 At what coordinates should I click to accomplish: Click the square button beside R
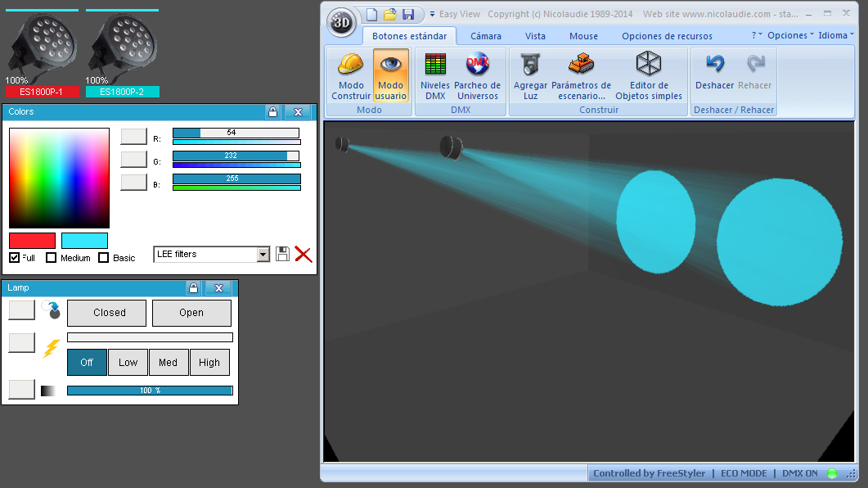tap(133, 136)
